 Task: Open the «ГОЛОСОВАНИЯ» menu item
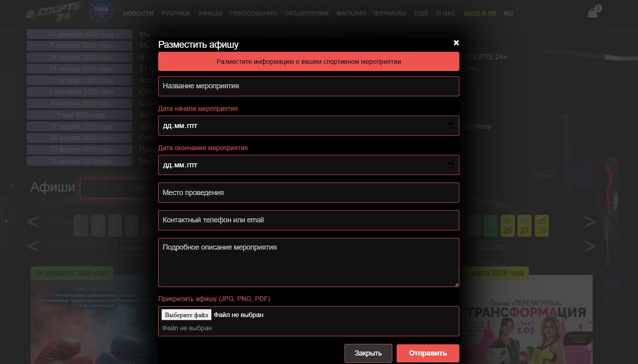point(253,13)
